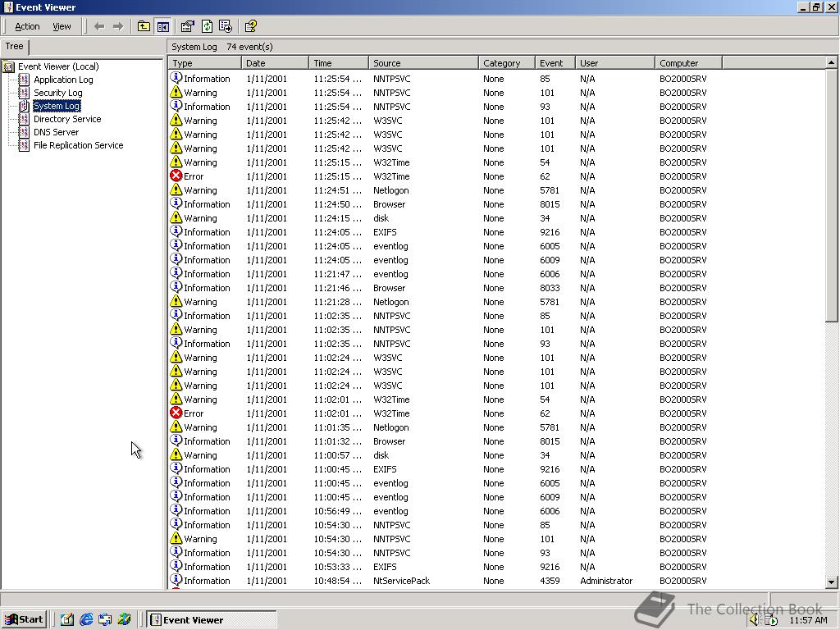This screenshot has width=840, height=630.
Task: Click the Up one level folder icon
Action: point(144,26)
